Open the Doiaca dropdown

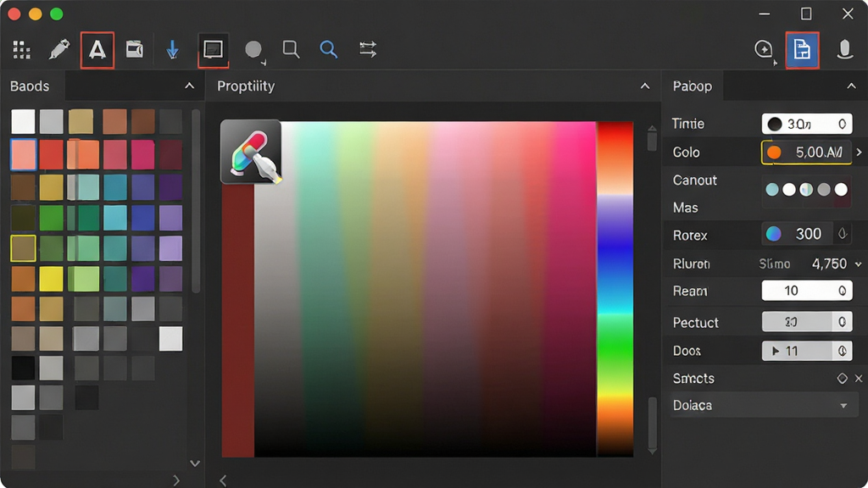(x=765, y=405)
